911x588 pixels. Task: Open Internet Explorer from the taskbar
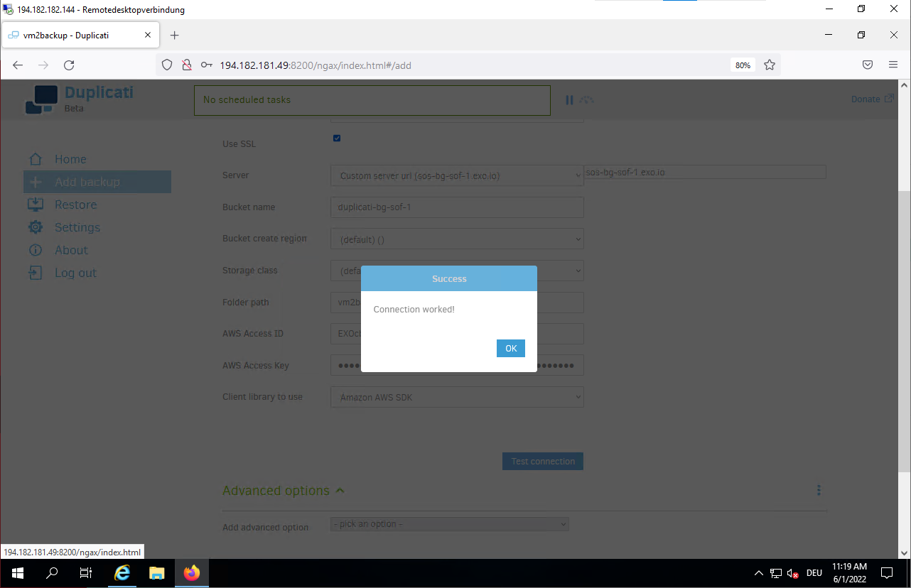(x=122, y=573)
